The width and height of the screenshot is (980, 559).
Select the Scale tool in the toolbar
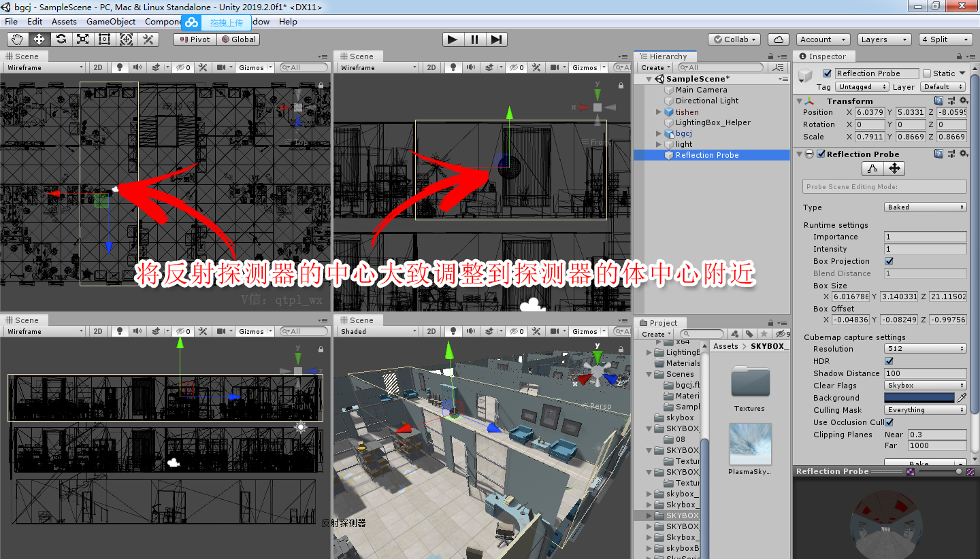[82, 39]
